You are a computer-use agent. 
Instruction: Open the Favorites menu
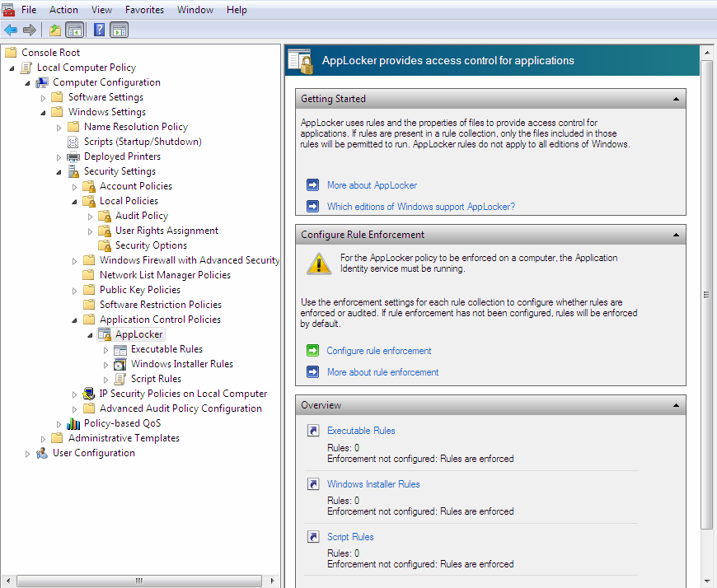(144, 10)
